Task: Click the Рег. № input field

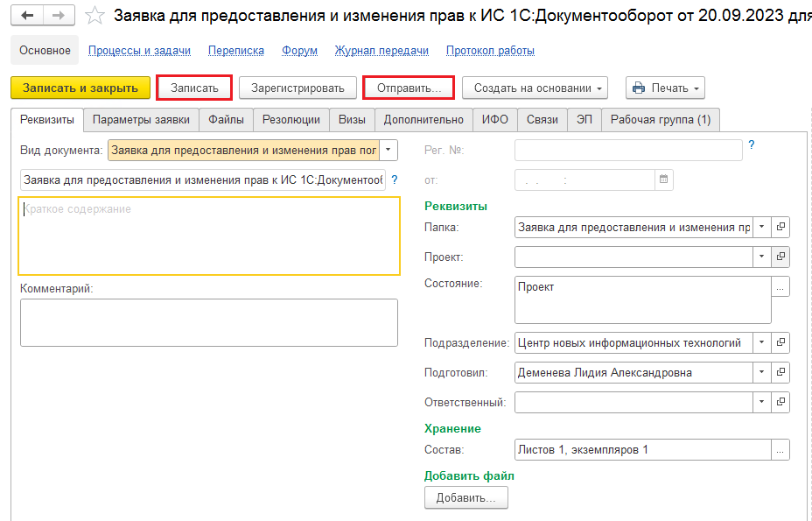Action: 628,151
